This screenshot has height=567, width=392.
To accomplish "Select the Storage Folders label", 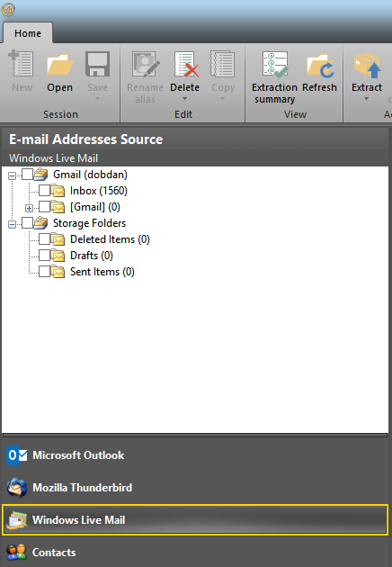I will [89, 223].
